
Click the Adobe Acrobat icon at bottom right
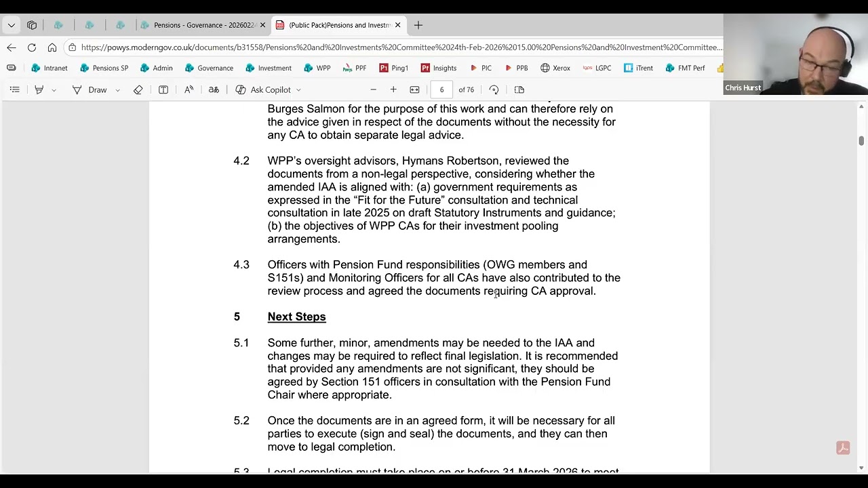[843, 448]
